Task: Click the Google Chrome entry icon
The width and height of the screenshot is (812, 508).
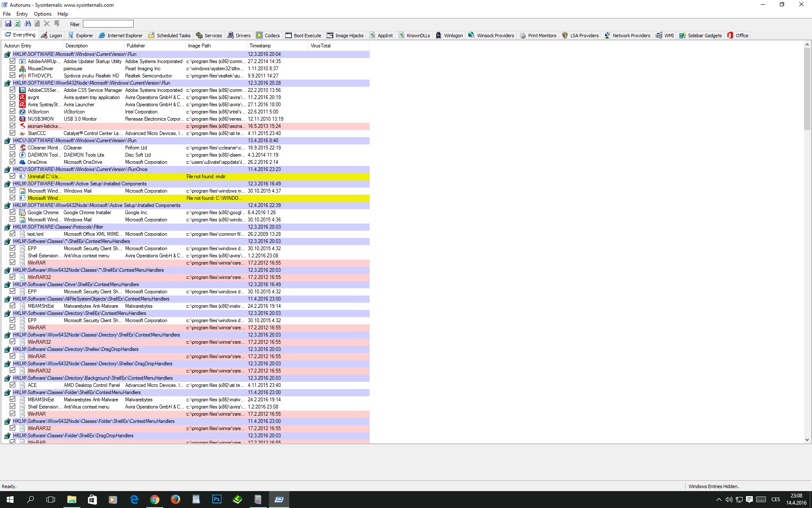Action: [22, 213]
